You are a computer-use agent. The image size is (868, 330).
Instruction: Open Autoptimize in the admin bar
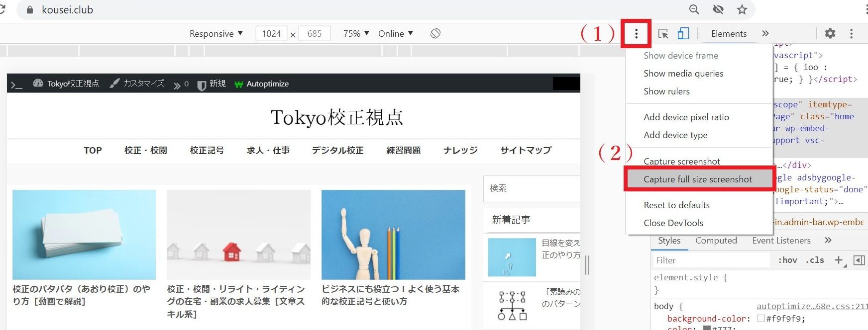click(x=262, y=83)
